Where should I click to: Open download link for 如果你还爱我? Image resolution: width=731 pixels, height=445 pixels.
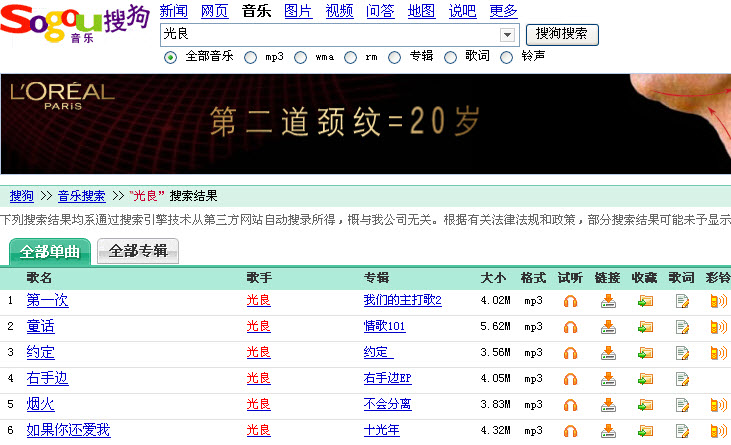point(607,431)
